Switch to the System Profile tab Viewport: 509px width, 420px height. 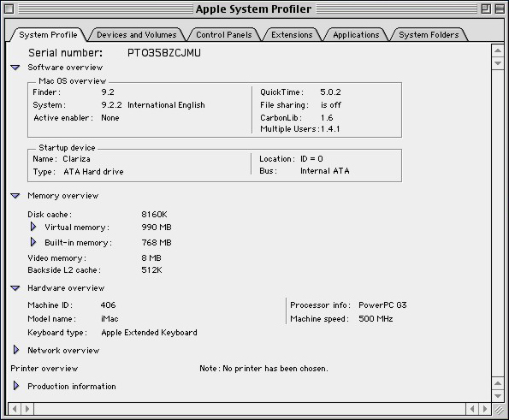48,35
